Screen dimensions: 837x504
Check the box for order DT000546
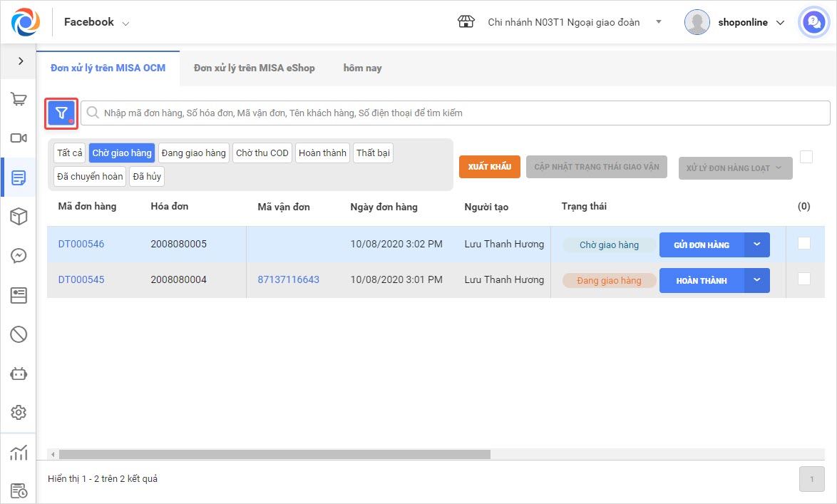click(x=804, y=243)
